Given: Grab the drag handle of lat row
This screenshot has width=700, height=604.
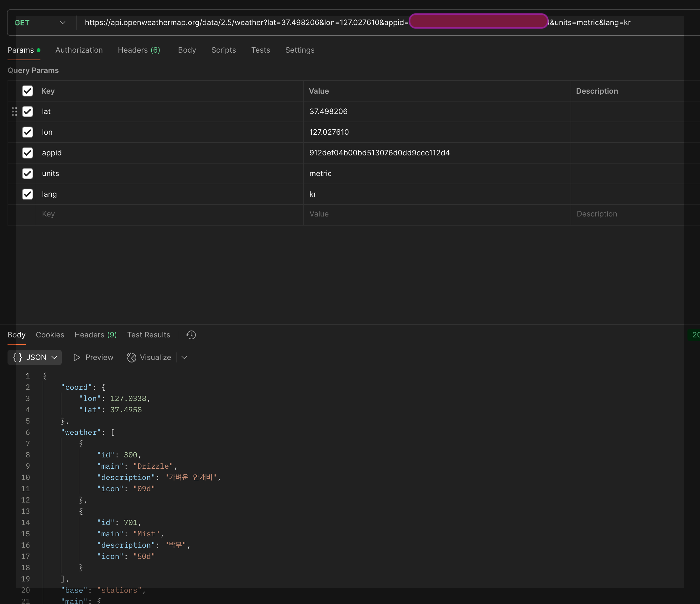Looking at the screenshot, I should [x=14, y=112].
